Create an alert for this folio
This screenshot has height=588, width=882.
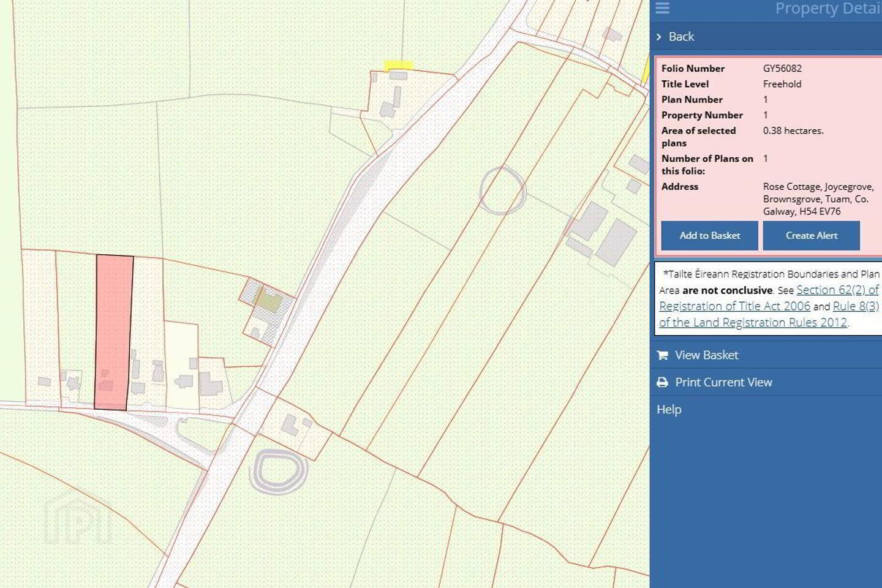point(811,235)
